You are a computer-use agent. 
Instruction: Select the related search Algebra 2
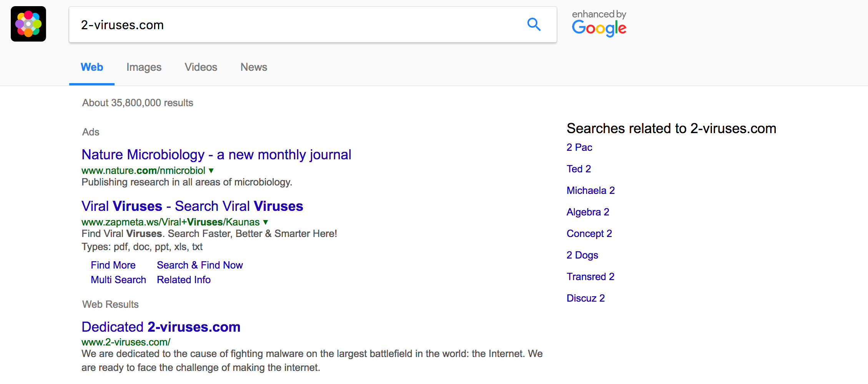pyautogui.click(x=587, y=212)
